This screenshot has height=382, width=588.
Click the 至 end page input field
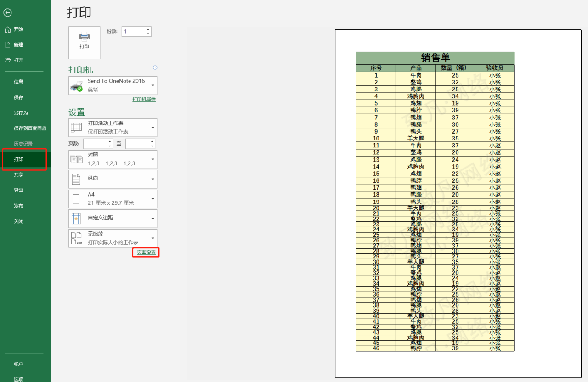(x=137, y=144)
